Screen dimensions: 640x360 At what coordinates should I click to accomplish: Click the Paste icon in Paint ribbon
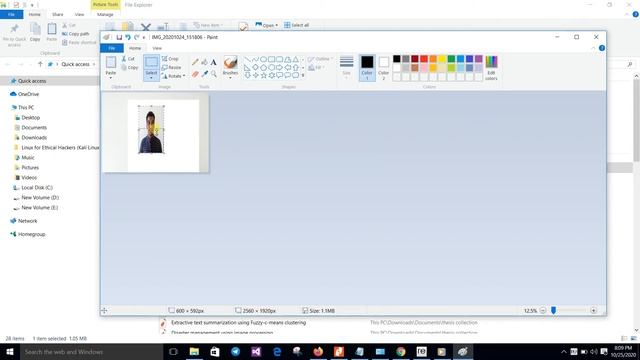pyautogui.click(x=111, y=62)
